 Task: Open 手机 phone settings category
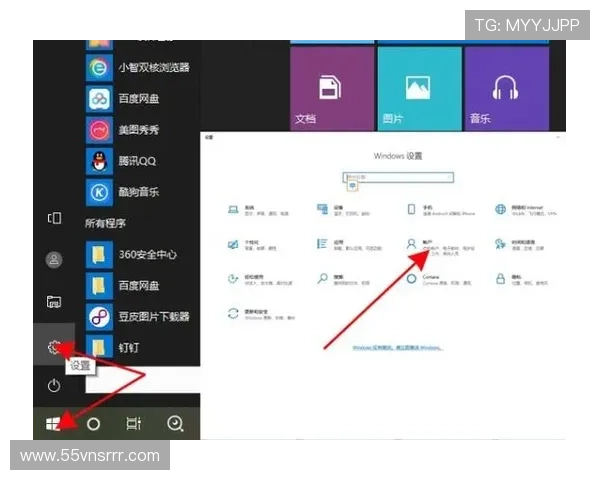pos(441,210)
